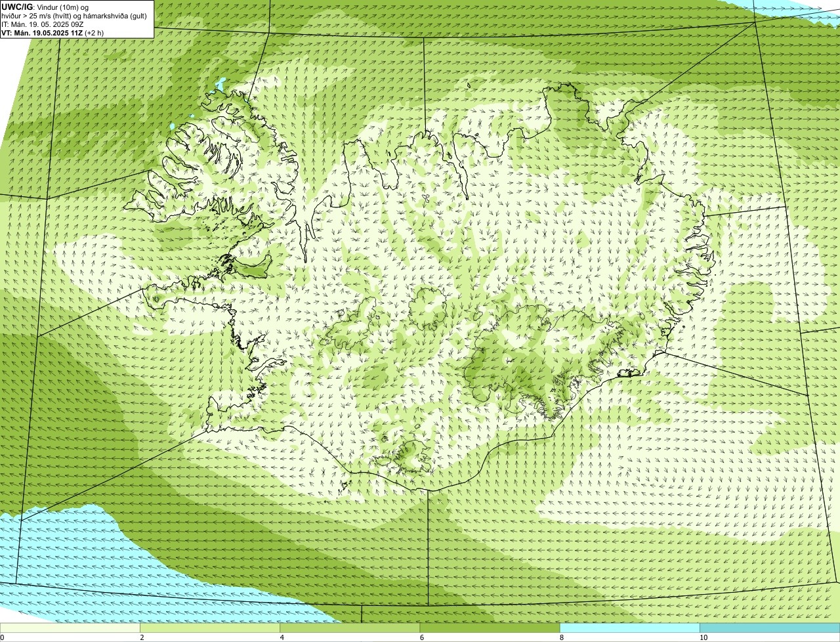
Task: Click the legend scale label '2'
Action: (x=142, y=637)
